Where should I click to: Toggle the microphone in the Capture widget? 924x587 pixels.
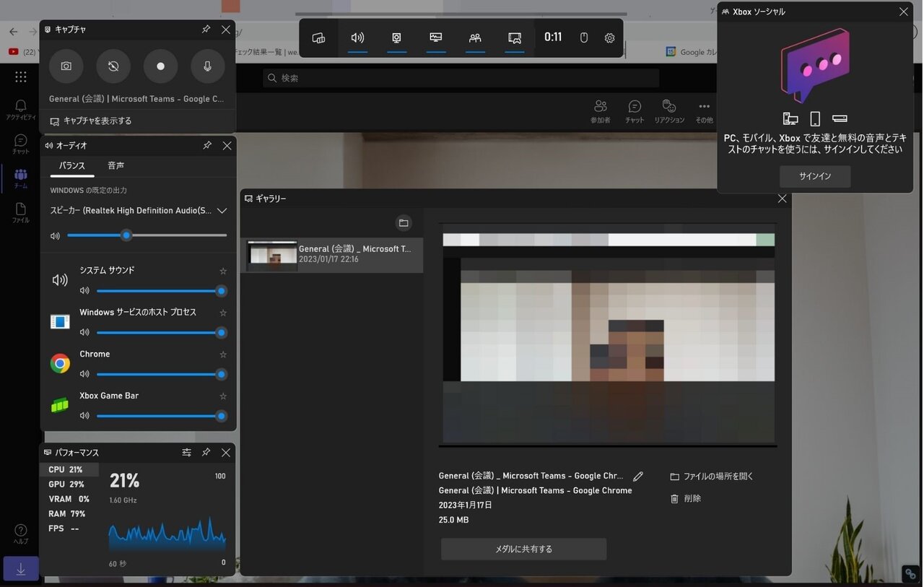207,66
